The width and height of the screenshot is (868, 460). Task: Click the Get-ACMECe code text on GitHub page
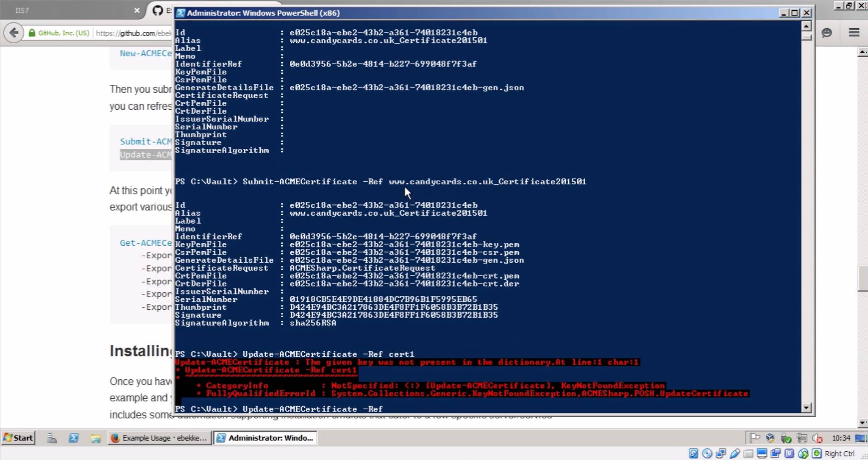[146, 243]
